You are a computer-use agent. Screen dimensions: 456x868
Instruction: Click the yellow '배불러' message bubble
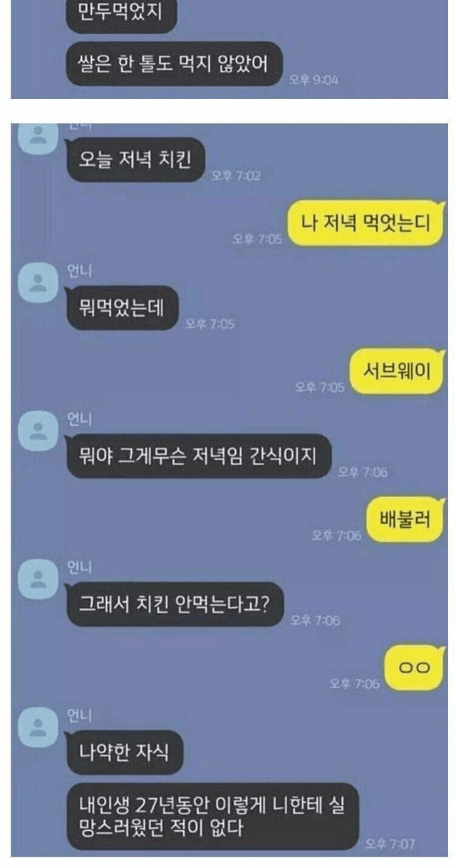[406, 519]
